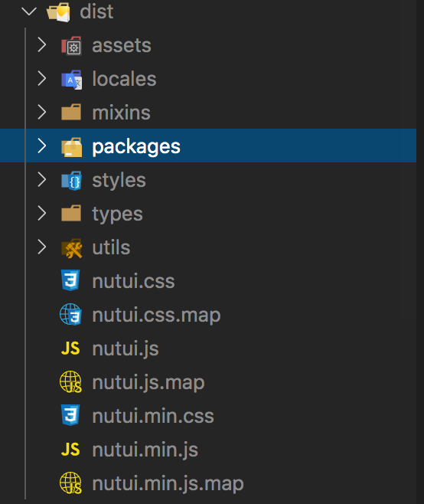Image resolution: width=424 pixels, height=504 pixels.
Task: Select the locales folder label
Action: tap(124, 79)
